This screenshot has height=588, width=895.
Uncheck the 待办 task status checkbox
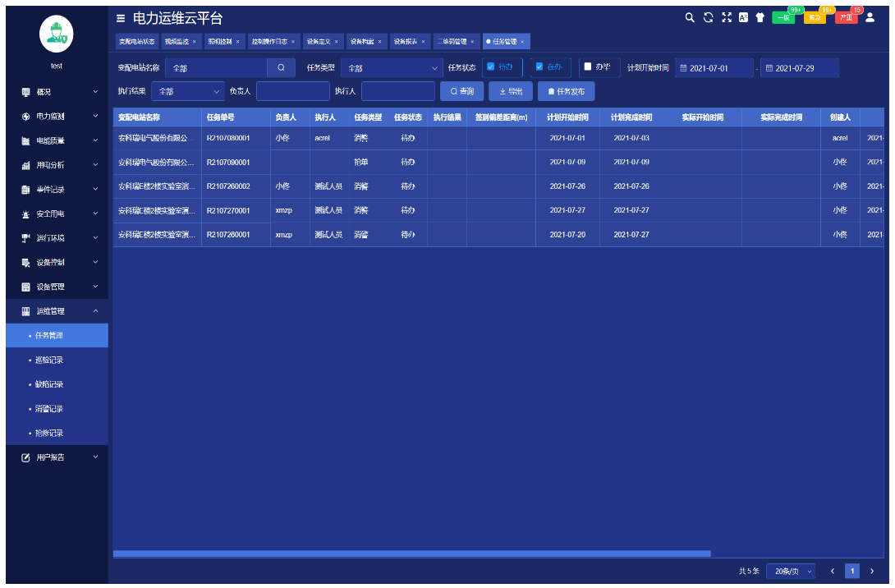(491, 67)
